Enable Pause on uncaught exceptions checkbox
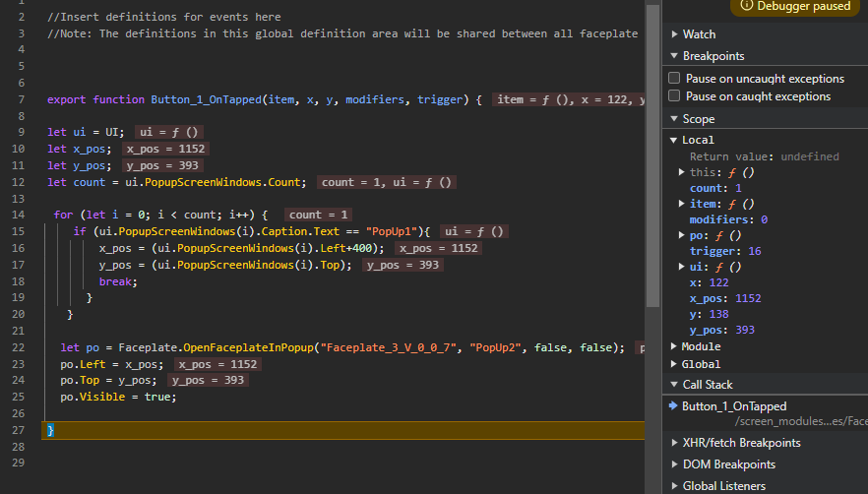The image size is (868, 494). (x=674, y=79)
